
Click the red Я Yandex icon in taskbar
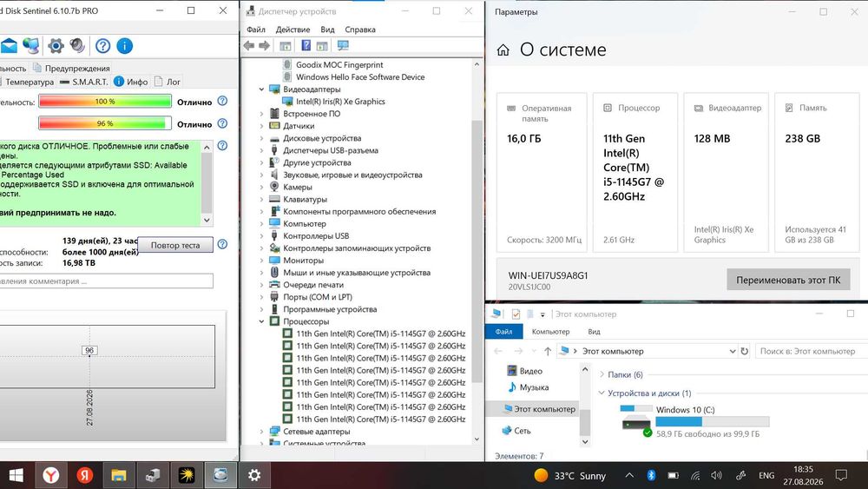(x=85, y=475)
